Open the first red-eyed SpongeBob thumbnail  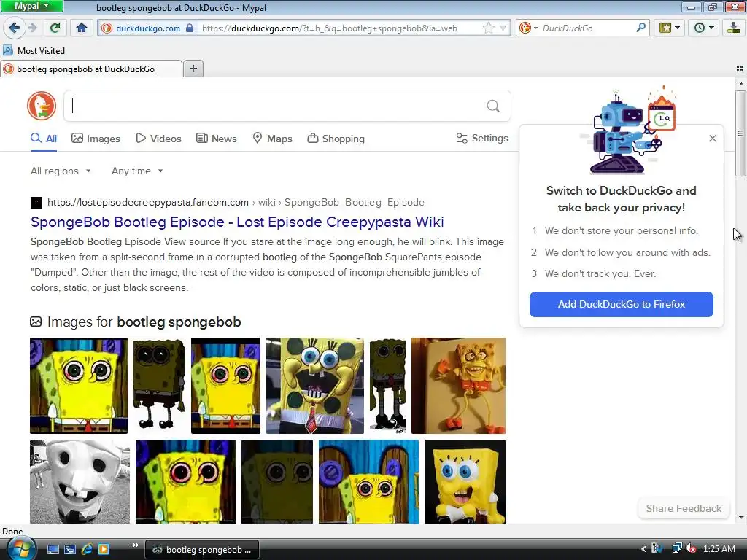(79, 386)
